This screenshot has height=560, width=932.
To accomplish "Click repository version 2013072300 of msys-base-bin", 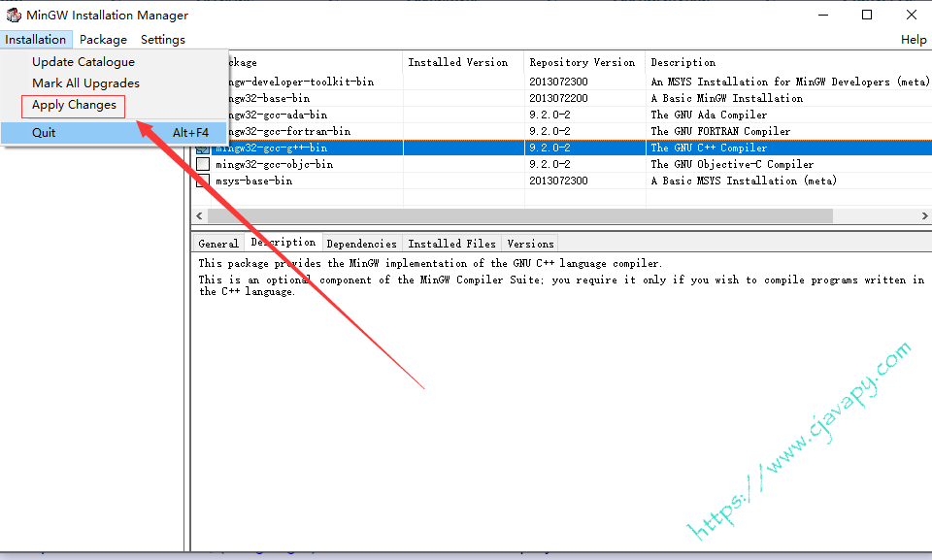I will [559, 181].
